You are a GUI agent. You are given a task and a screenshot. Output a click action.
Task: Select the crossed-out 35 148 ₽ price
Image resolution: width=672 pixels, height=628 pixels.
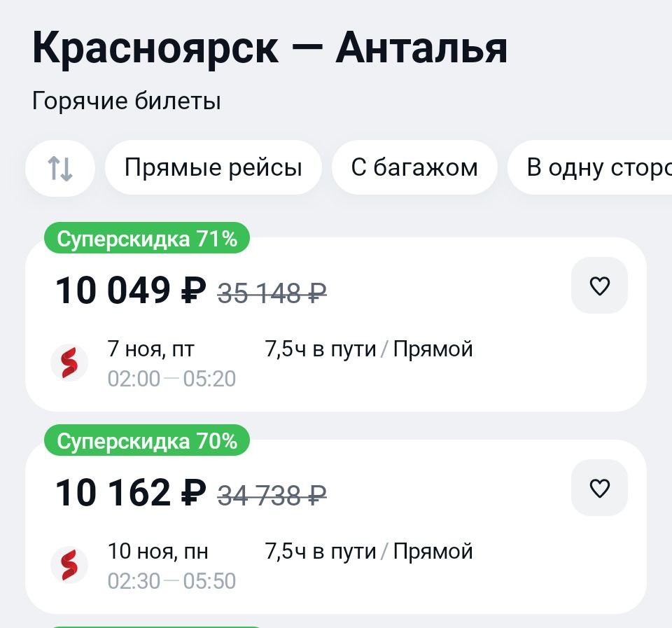[x=272, y=293]
